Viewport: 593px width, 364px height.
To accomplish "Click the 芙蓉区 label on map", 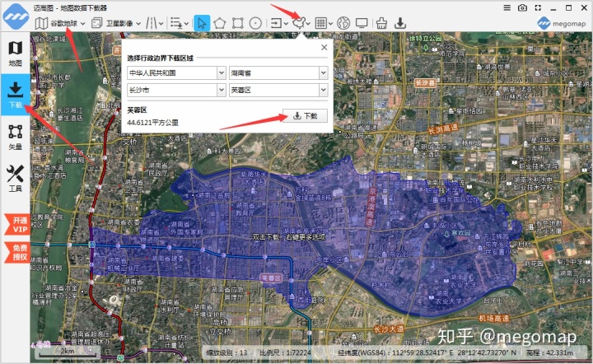I will coord(271,278).
